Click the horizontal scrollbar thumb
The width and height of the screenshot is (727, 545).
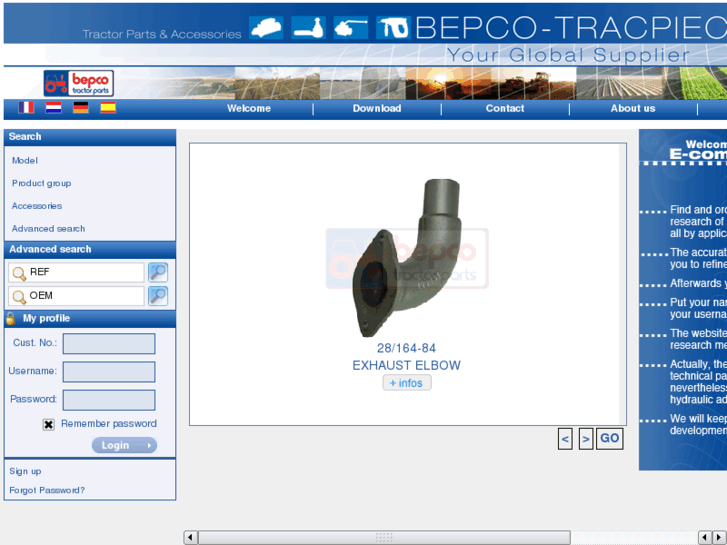[384, 538]
